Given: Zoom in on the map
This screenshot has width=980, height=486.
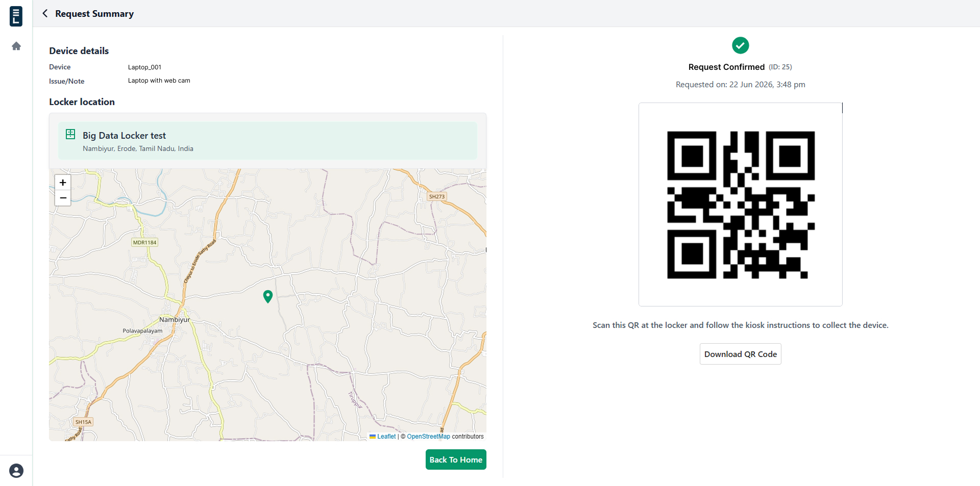Looking at the screenshot, I should [63, 183].
